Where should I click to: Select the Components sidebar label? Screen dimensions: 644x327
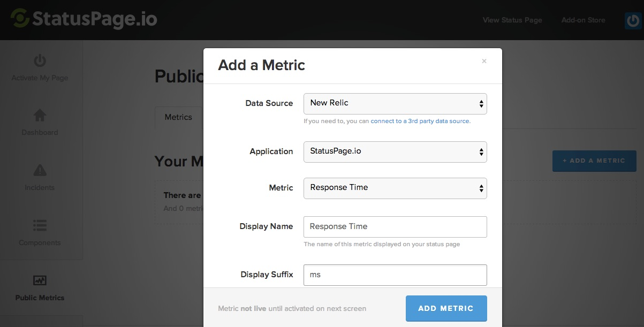point(40,242)
